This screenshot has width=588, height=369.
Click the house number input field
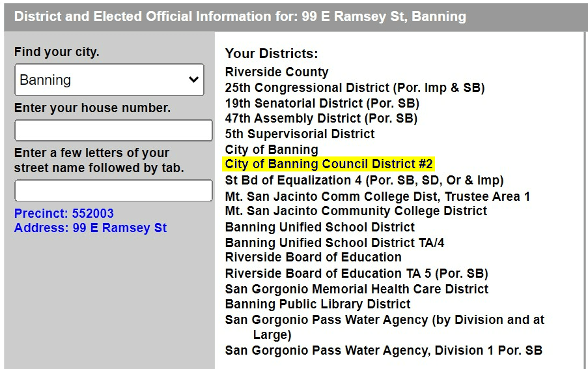(113, 130)
